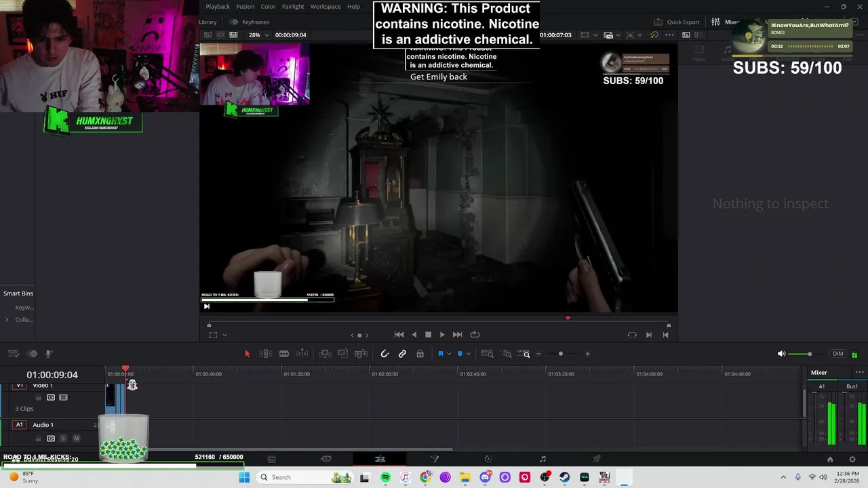Jump to previous clip edit

click(665, 335)
